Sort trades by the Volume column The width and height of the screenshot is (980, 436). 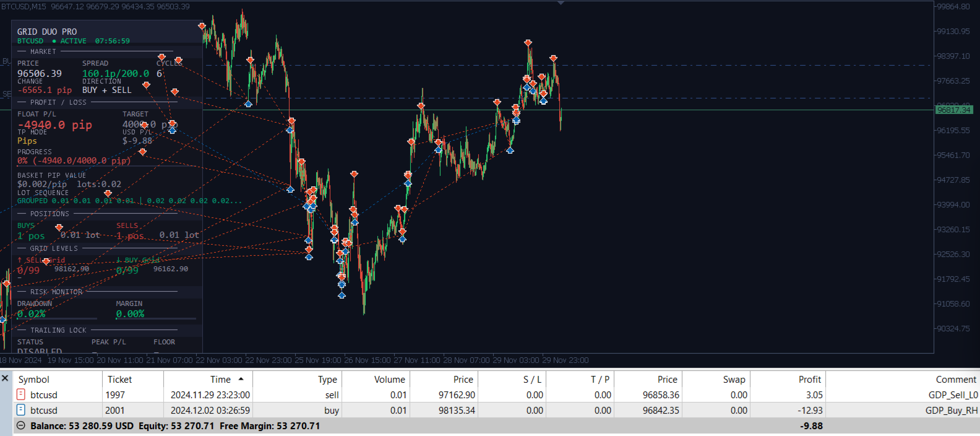pos(390,379)
